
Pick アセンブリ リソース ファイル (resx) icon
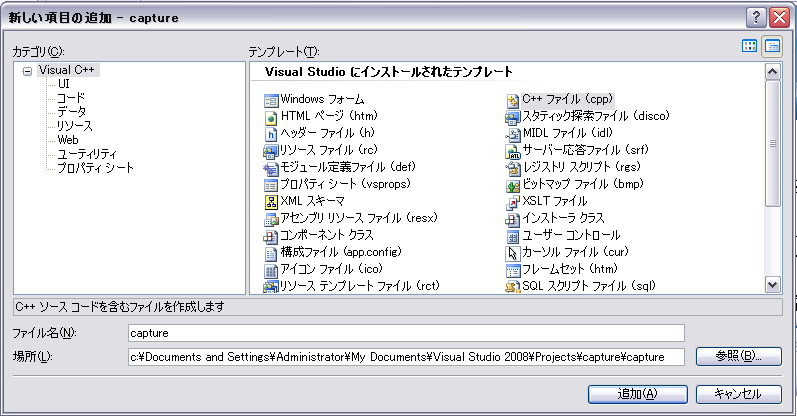tap(271, 220)
